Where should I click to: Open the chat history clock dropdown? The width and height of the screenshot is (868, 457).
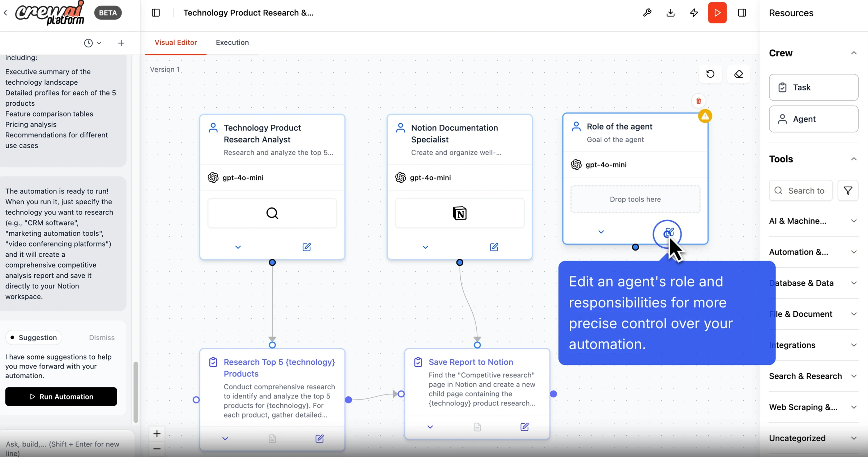coord(92,43)
